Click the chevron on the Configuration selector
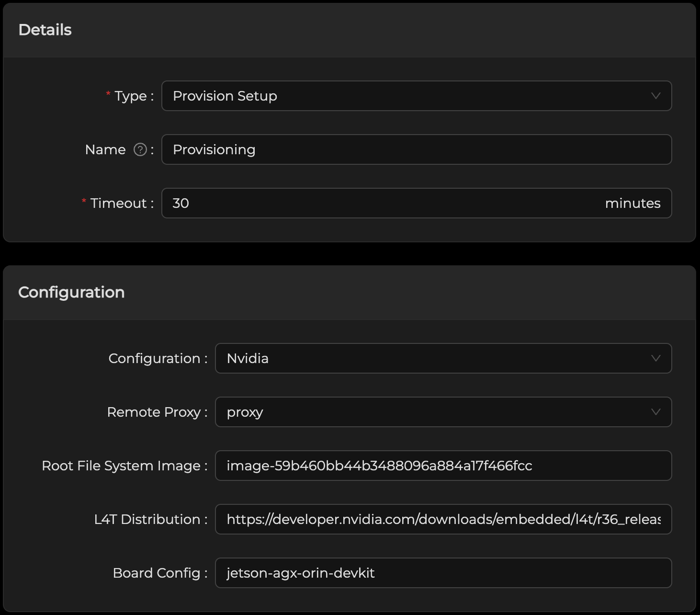The width and height of the screenshot is (700, 615). [x=656, y=358]
